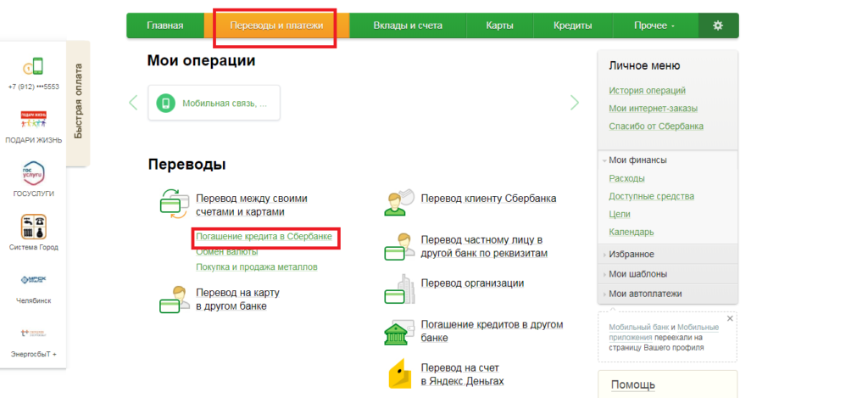
Task: Open the Система Город payment icon
Action: 34,227
